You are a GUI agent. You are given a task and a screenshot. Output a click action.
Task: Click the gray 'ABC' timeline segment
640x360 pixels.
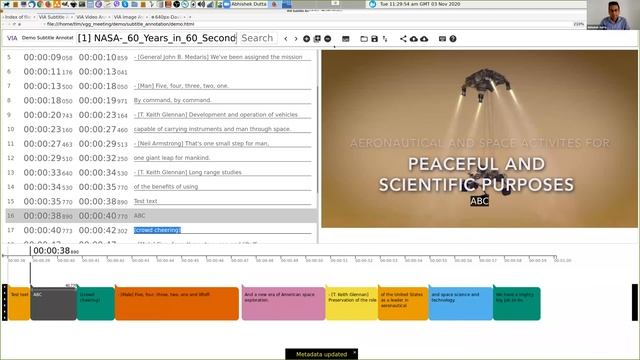[53, 303]
